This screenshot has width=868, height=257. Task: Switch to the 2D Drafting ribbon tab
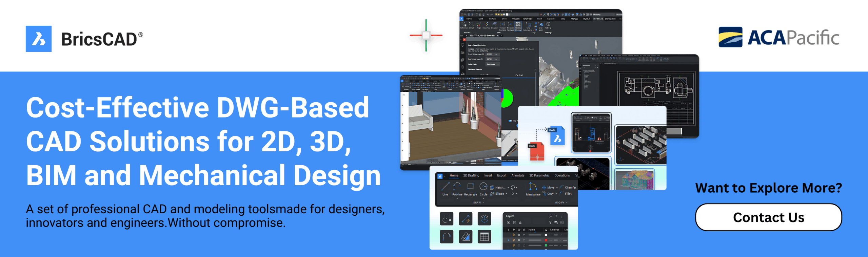pyautogui.click(x=471, y=175)
